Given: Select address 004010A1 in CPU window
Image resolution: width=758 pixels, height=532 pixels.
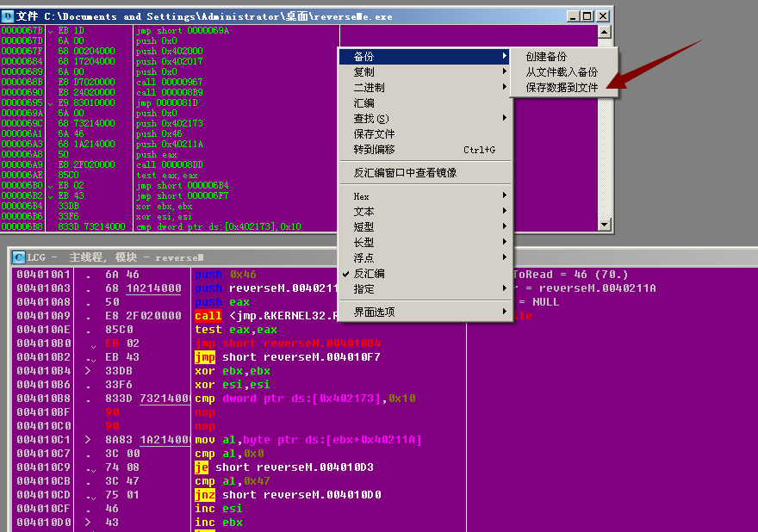Looking at the screenshot, I should pos(44,275).
